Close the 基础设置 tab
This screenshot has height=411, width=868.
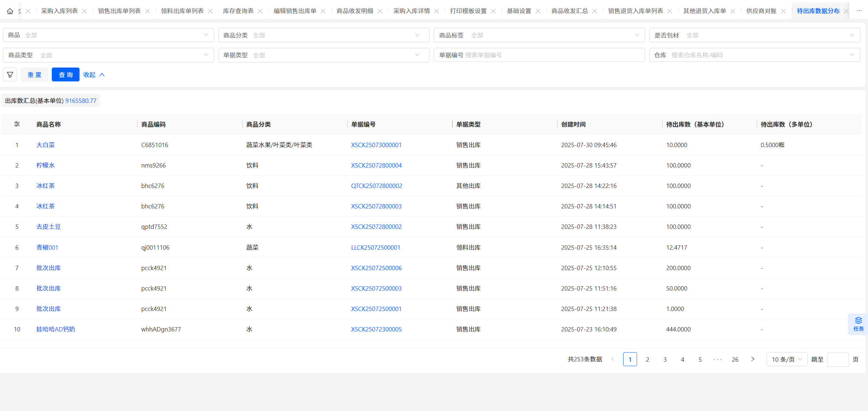(538, 11)
